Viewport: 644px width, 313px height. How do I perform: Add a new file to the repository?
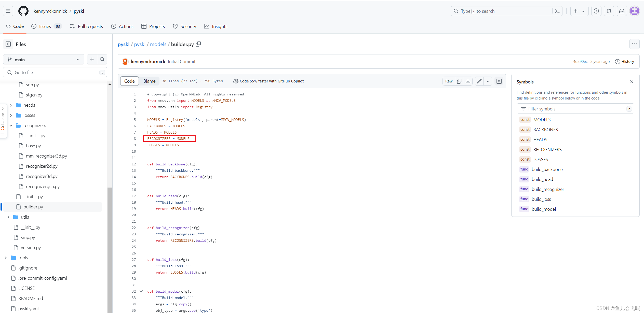click(92, 59)
